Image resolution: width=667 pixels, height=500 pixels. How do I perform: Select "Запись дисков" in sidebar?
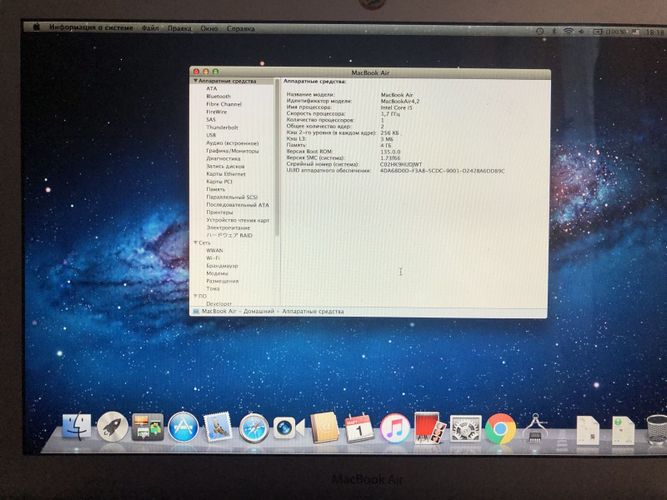pos(225,166)
